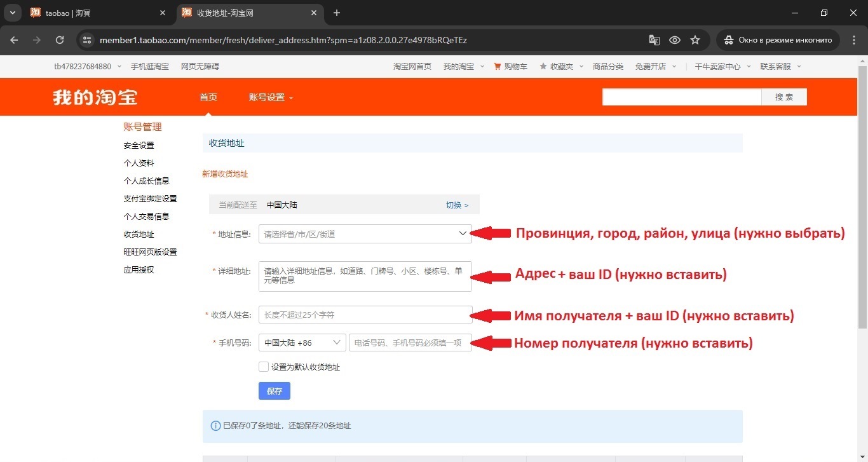Focus the phone number input field
The width and height of the screenshot is (868, 462).
click(410, 343)
